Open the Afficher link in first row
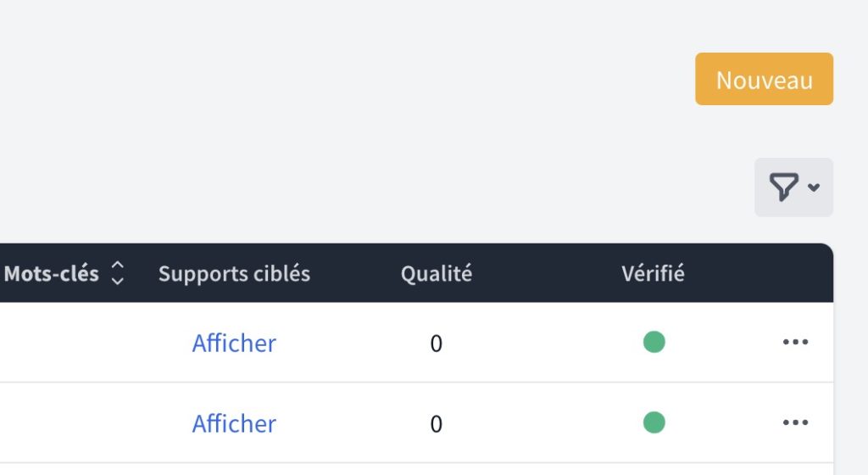This screenshot has width=868, height=475. coord(234,343)
